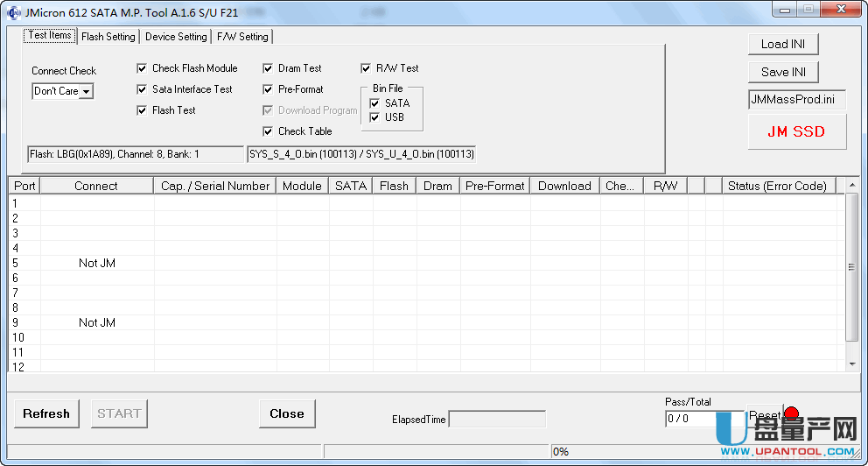Switch to the Flash Setting tab
Image resolution: width=868 pixels, height=466 pixels.
(108, 37)
